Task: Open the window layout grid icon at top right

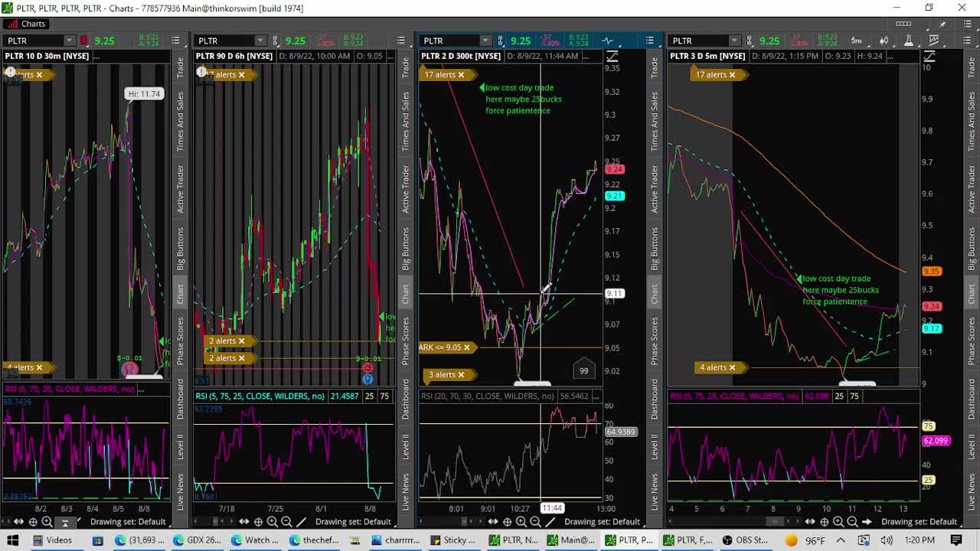Action: [x=903, y=24]
